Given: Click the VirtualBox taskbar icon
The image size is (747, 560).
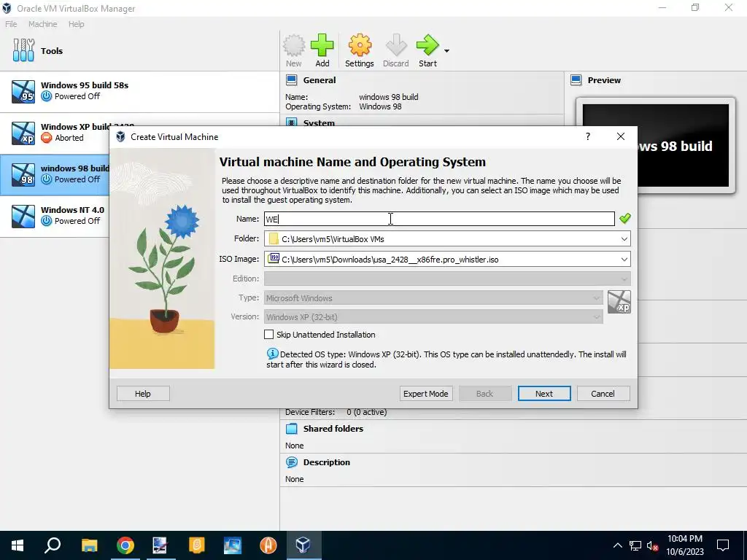Looking at the screenshot, I should 303,545.
